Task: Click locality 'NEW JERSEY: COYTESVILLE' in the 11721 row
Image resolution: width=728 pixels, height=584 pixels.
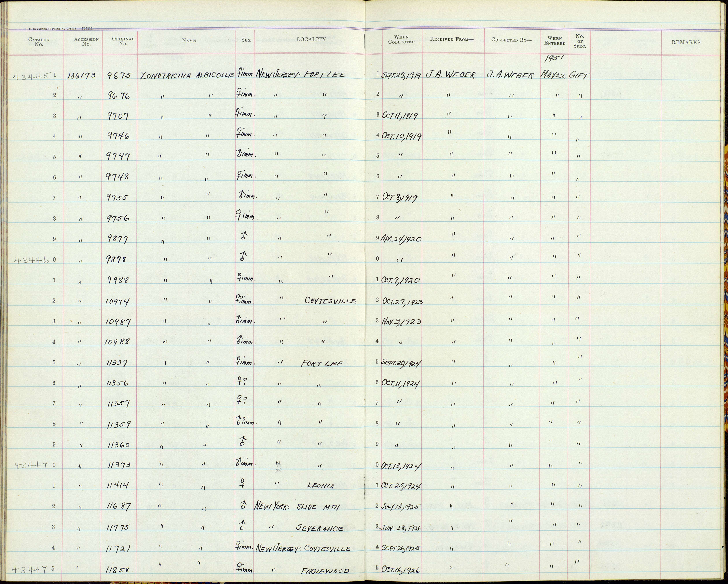Action: point(303,548)
